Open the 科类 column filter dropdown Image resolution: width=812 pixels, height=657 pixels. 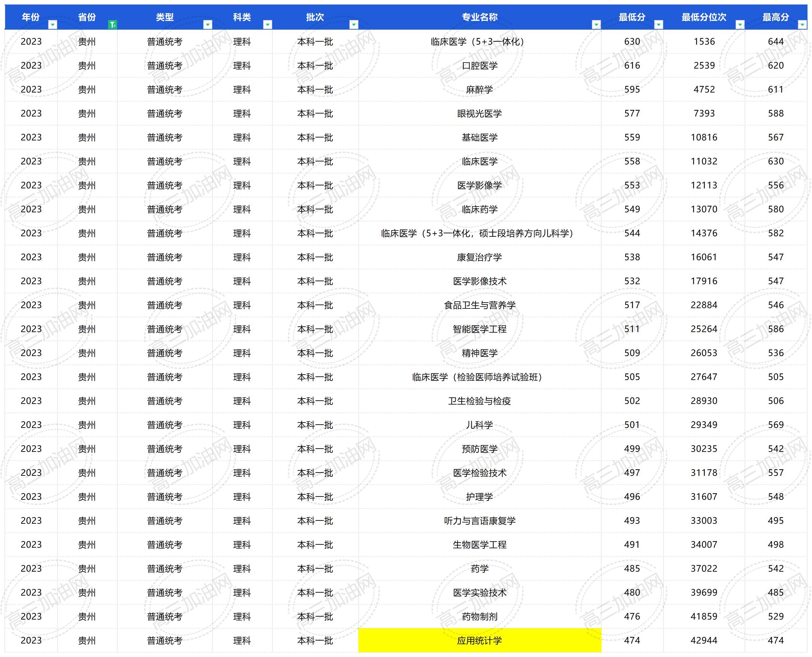point(267,25)
